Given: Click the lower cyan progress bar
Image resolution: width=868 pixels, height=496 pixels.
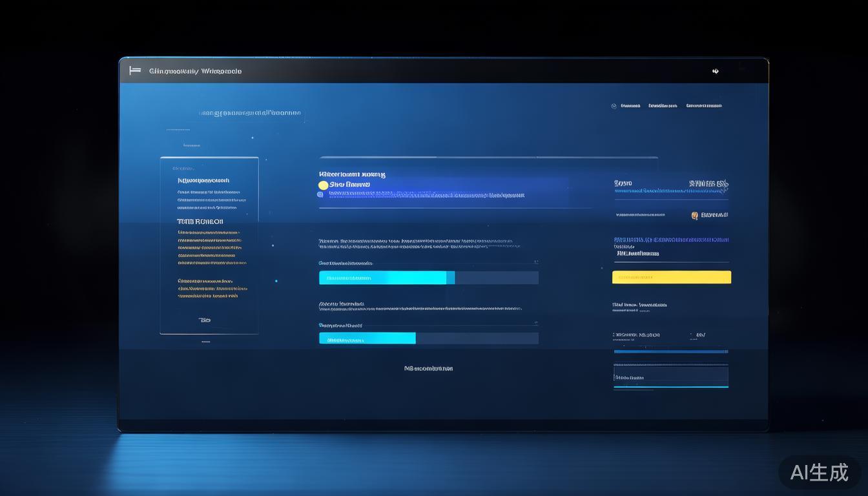Looking at the screenshot, I should pos(367,338).
